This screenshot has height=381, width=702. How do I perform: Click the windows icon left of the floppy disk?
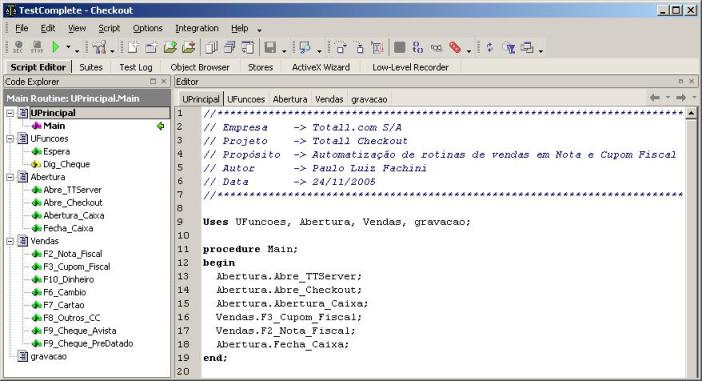tap(248, 47)
